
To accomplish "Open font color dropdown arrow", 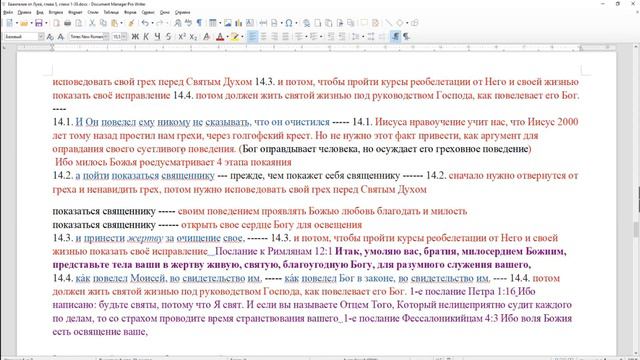I will [227, 37].
